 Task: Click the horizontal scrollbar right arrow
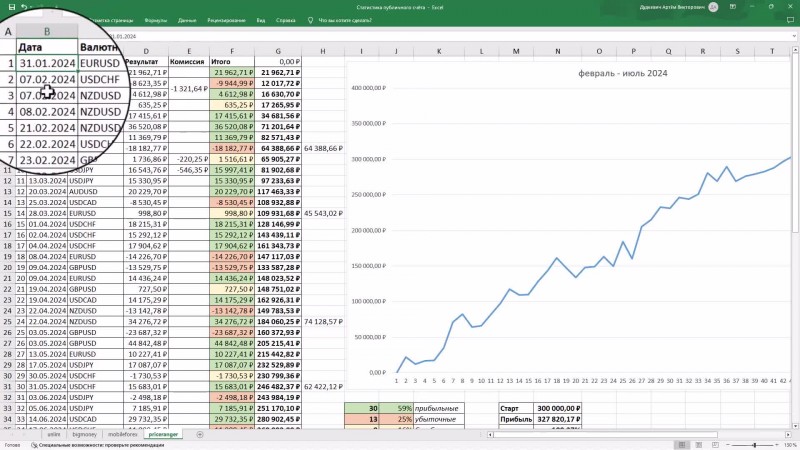click(x=789, y=435)
